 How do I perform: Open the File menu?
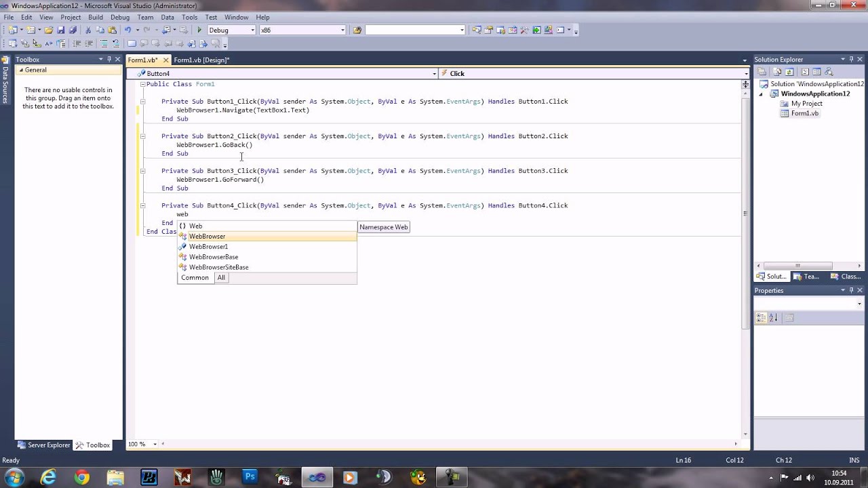coord(8,17)
